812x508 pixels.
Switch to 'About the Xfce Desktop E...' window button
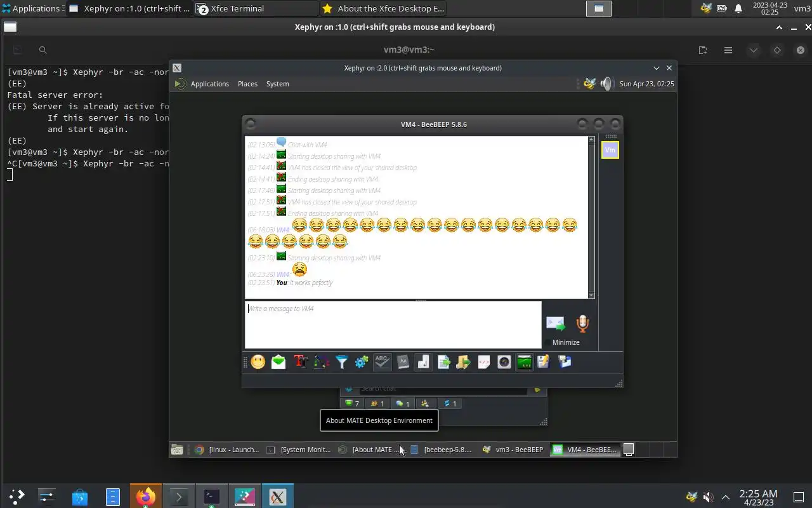383,8
